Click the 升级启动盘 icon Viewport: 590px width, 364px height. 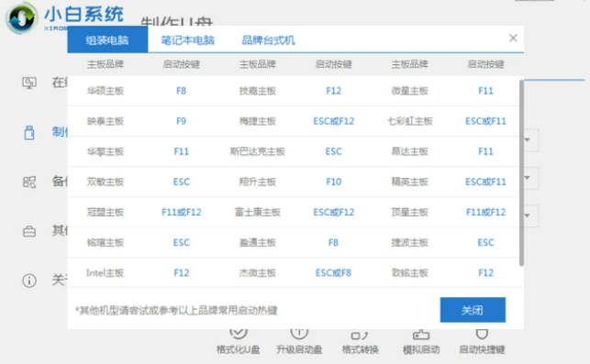coord(299,333)
